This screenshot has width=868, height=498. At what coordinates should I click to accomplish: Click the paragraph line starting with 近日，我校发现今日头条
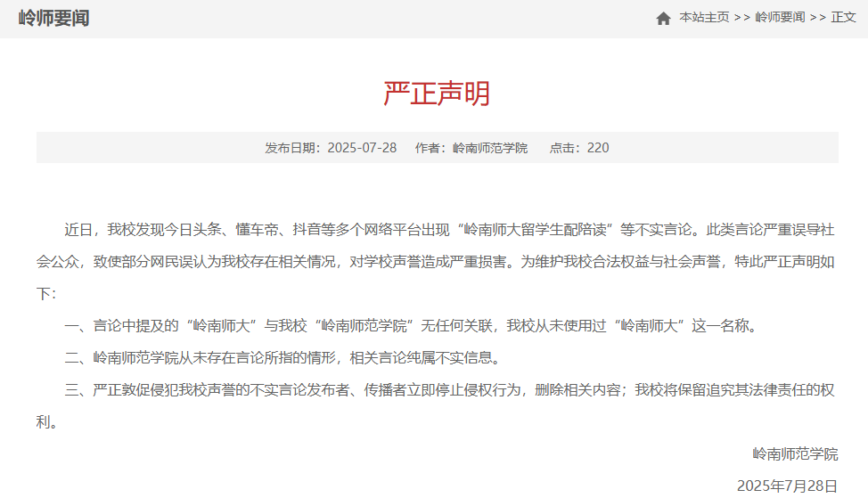point(449,230)
